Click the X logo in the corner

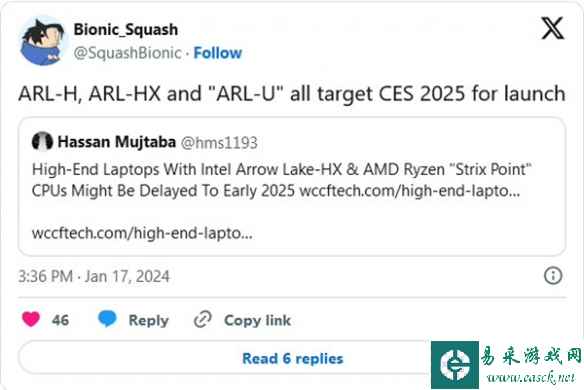click(x=553, y=28)
